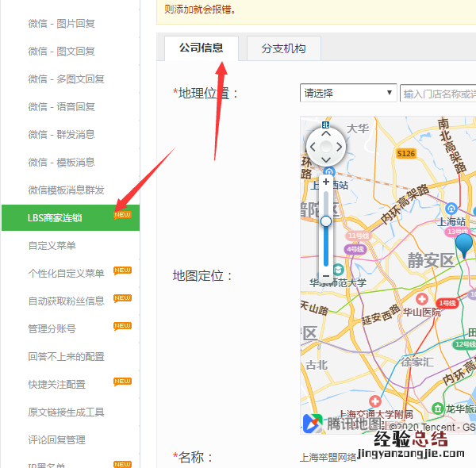Click the map zoom slider handle
476x468 pixels.
point(326,221)
